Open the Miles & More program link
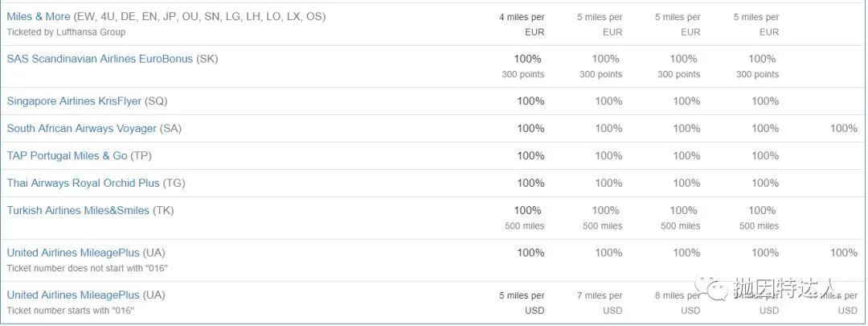Screen dimensions: 868x326 [39, 17]
